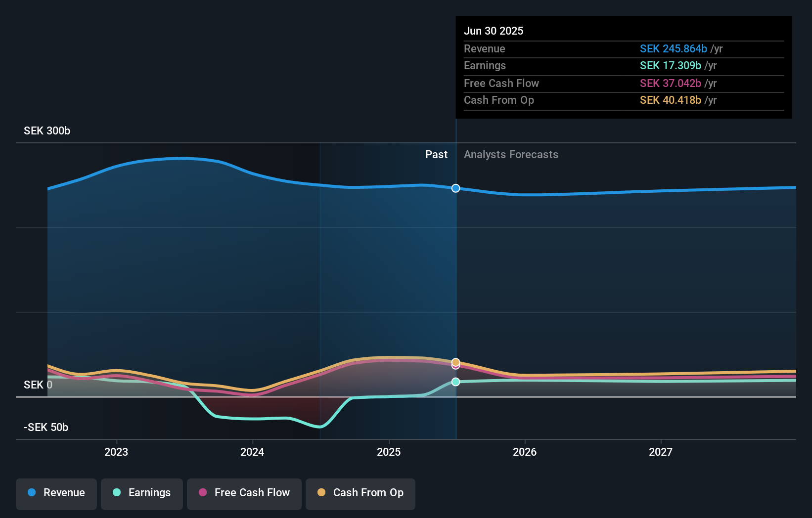Image resolution: width=812 pixels, height=518 pixels.
Task: Click the Cash From Op marker at the forecast divider
Action: [x=455, y=361]
